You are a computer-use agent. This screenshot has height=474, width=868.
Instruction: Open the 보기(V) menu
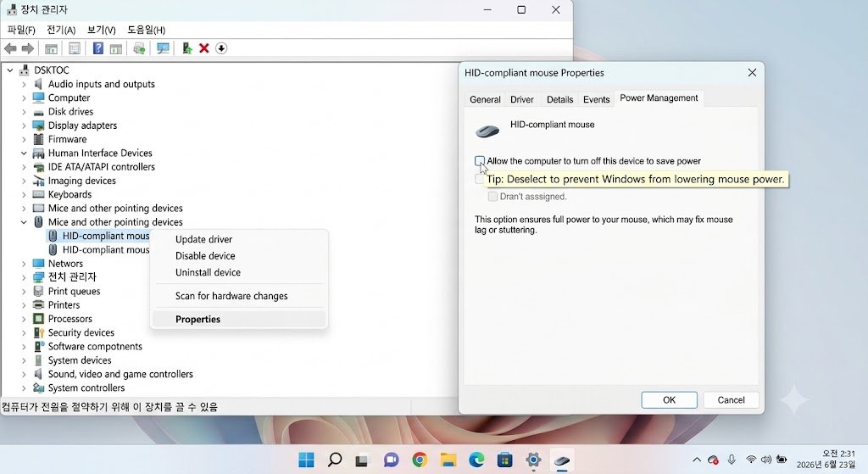click(x=102, y=30)
